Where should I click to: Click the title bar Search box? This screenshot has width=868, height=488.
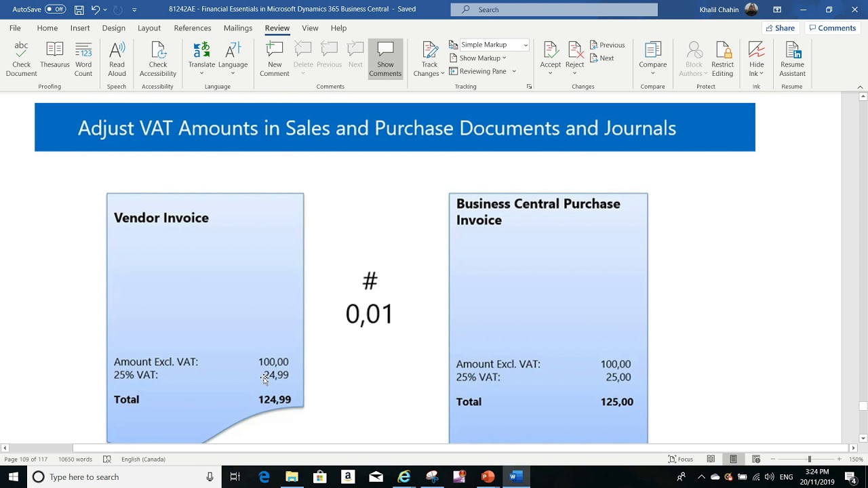554,9
